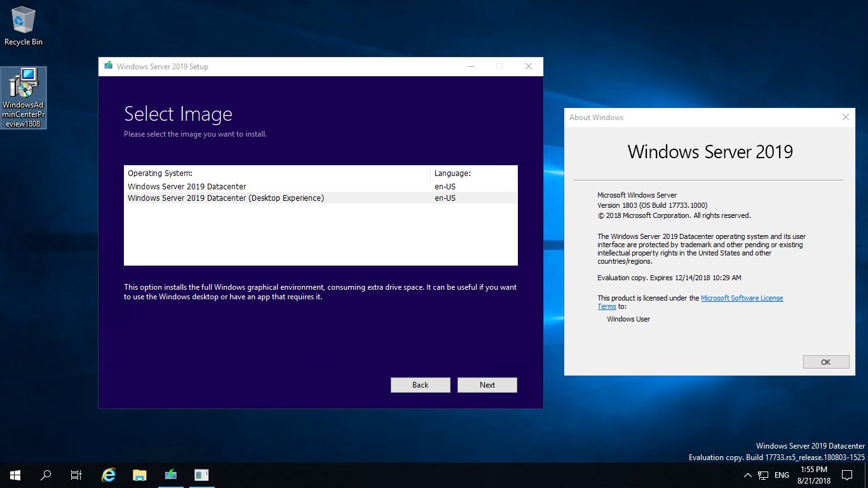The width and height of the screenshot is (868, 488).
Task: Open the Action Center notifications icon
Action: tap(846, 475)
